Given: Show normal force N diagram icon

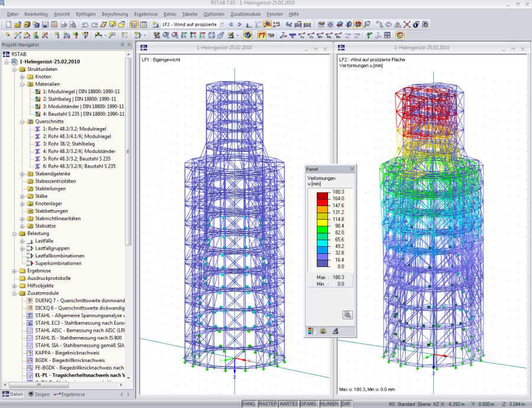Looking at the screenshot, I should click(293, 35).
